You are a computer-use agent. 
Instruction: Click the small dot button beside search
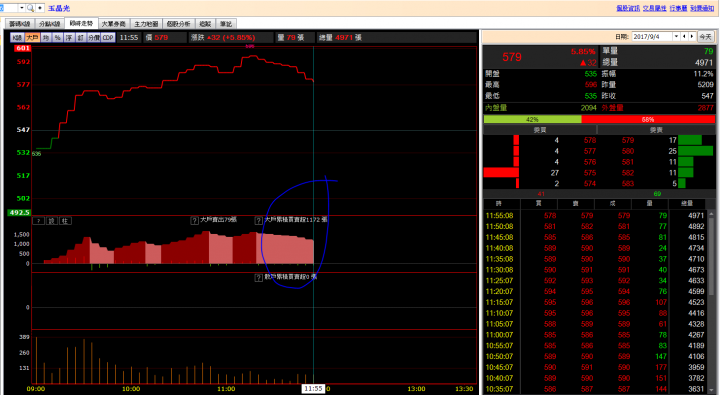40,8
